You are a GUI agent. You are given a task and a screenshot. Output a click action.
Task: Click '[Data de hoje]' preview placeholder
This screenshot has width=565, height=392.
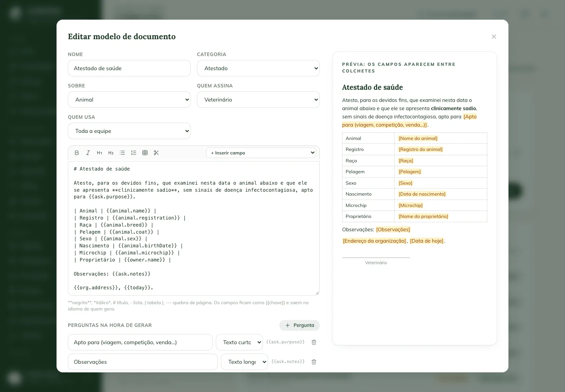coord(426,241)
